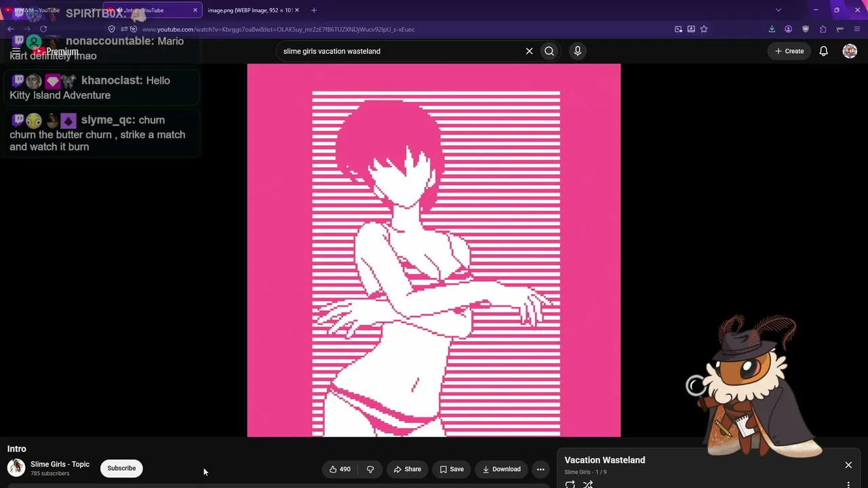Close the Vacation Wasteland playlist panel
The height and width of the screenshot is (488, 868).
tap(848, 465)
